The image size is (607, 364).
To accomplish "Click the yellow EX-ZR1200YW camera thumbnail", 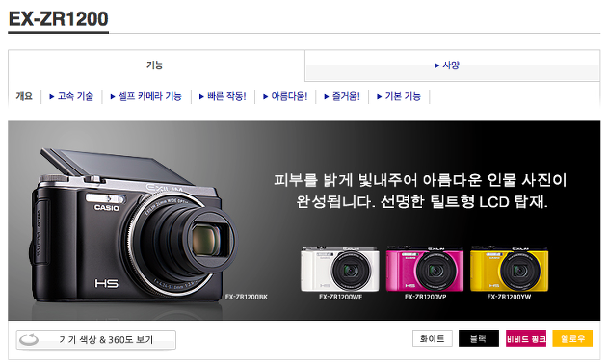I will pyautogui.click(x=509, y=269).
